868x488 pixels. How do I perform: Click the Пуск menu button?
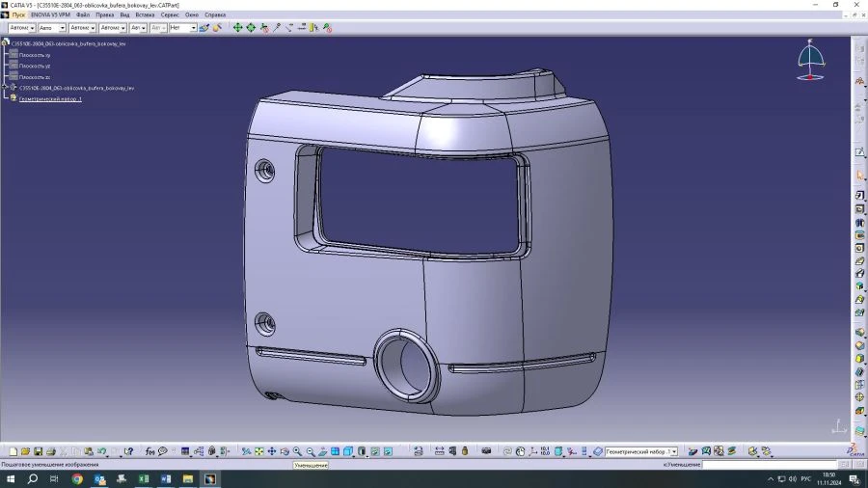tap(18, 15)
